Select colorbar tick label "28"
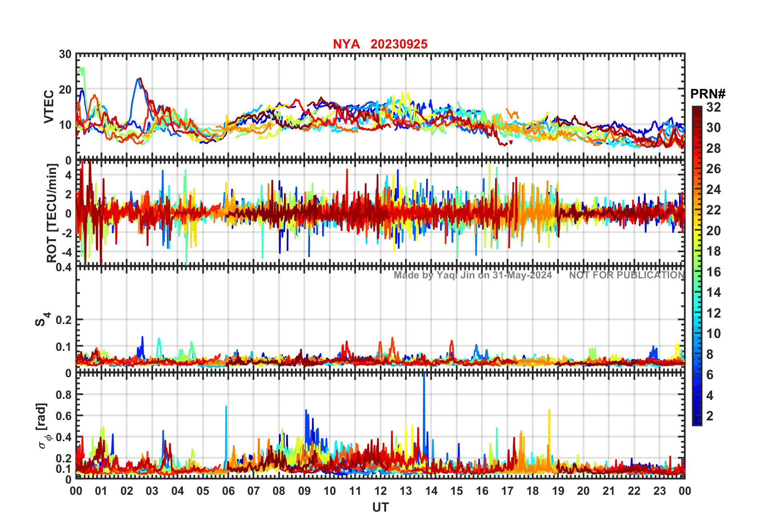Viewport: 761px width, 532px height. [x=713, y=148]
